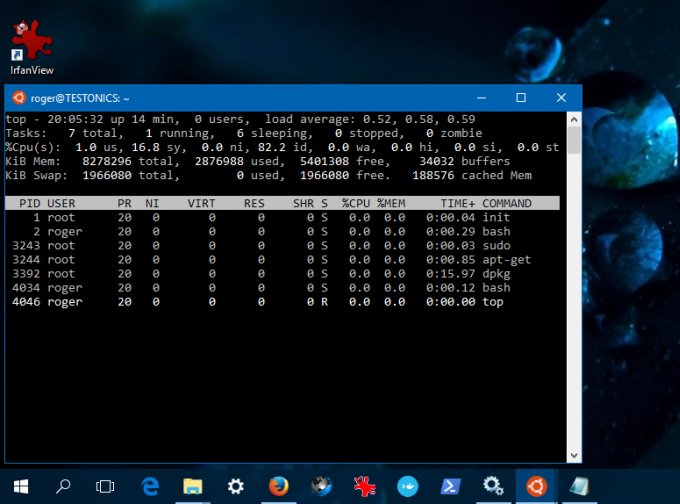The image size is (680, 504).
Task: Launch Firefox from the taskbar
Action: click(278, 486)
